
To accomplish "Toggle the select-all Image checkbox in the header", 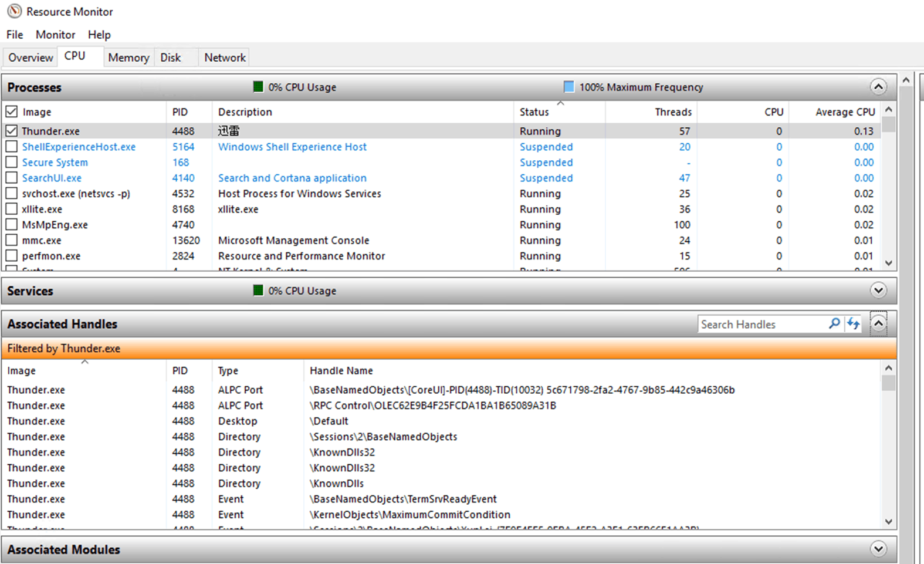I will (x=12, y=112).
